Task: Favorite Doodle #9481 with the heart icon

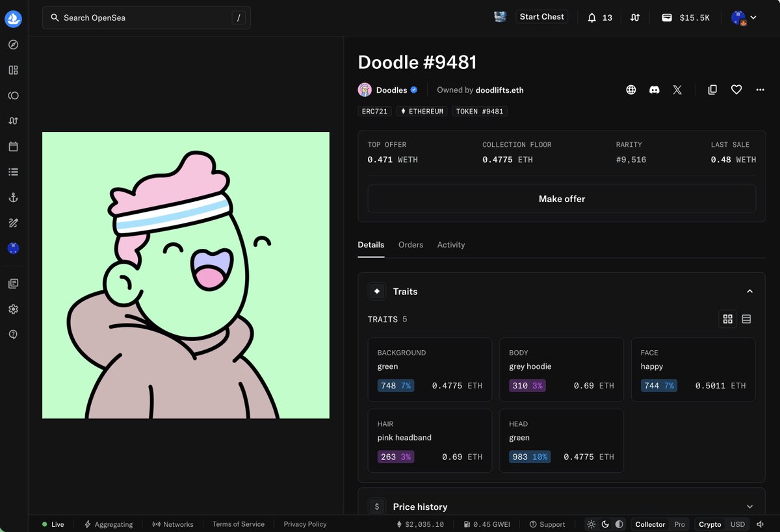Action: pyautogui.click(x=736, y=90)
